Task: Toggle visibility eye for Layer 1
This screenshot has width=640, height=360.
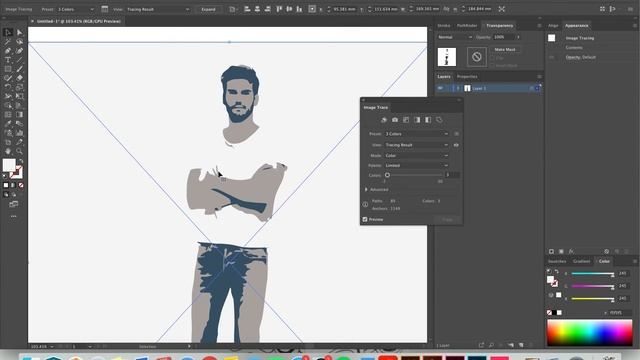Action: click(x=440, y=88)
